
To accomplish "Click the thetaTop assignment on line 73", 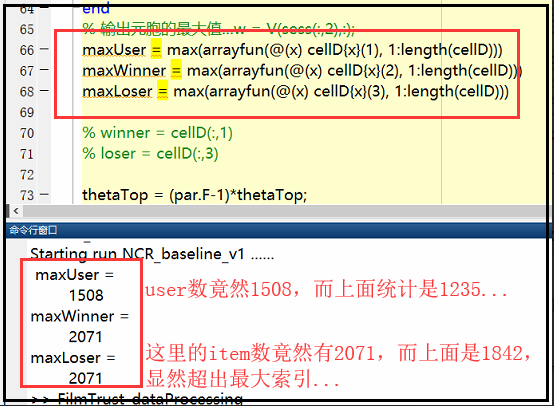I will pyautogui.click(x=195, y=195).
